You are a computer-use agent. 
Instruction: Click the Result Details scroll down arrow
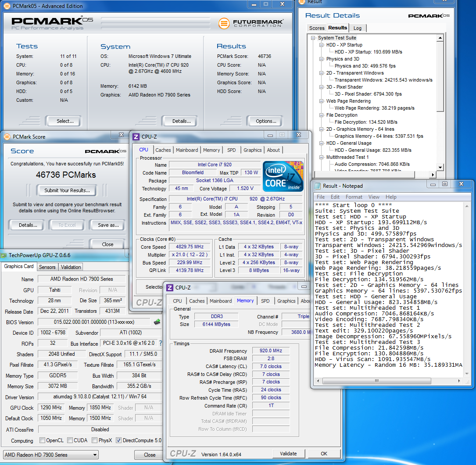(x=440, y=167)
